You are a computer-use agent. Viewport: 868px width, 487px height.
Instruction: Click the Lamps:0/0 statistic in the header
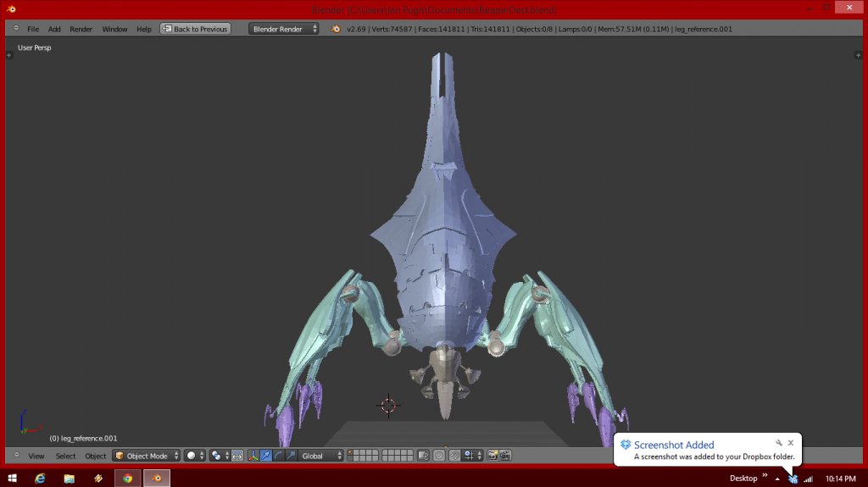tap(576, 29)
